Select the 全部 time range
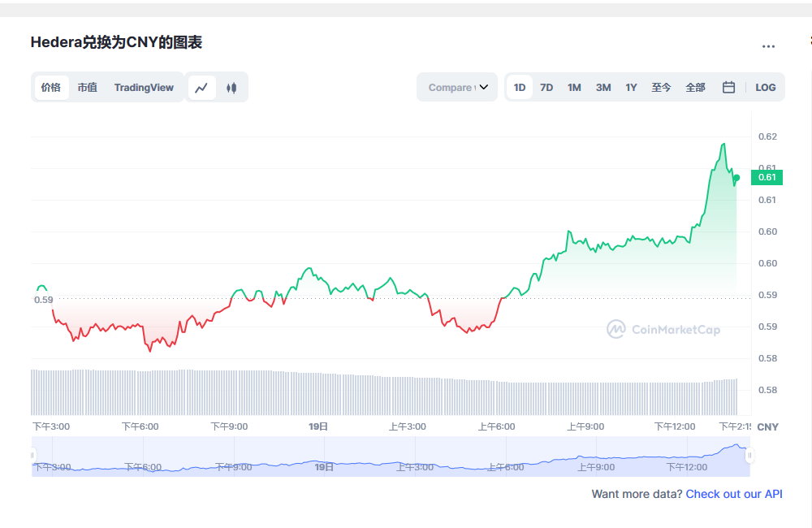 point(696,88)
